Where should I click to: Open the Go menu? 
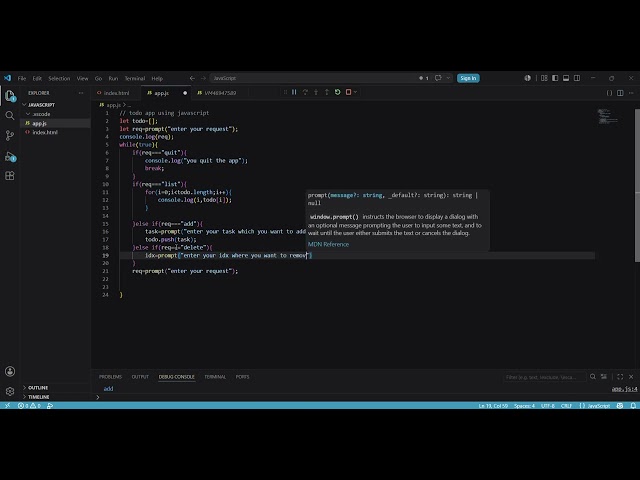click(x=98, y=78)
